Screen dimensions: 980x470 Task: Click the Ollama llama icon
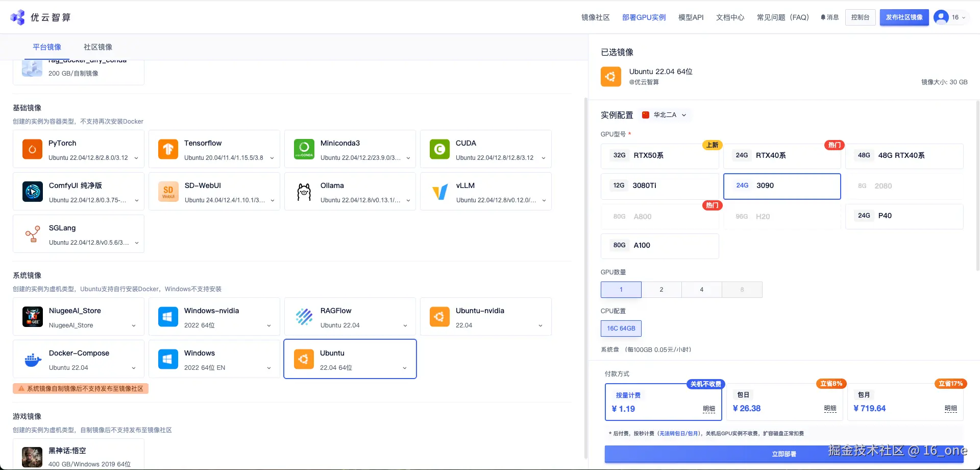(x=304, y=192)
